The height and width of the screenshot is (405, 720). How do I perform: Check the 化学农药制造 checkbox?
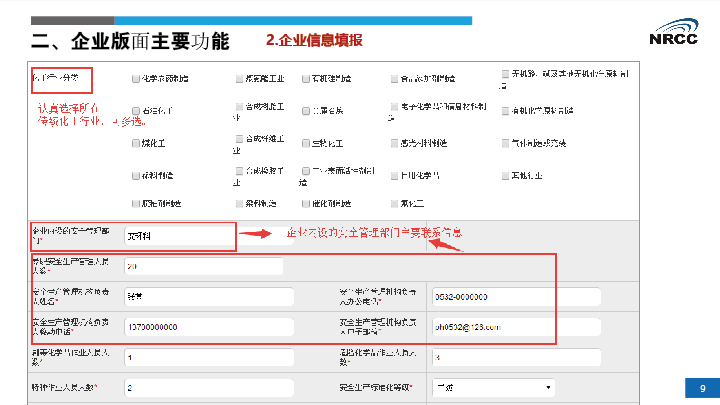(135, 77)
